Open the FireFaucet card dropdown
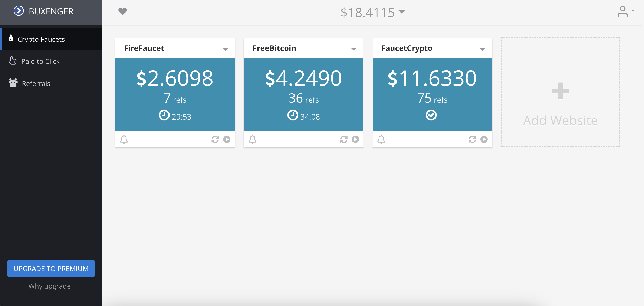Screen dimensions: 644x306 pos(225,49)
